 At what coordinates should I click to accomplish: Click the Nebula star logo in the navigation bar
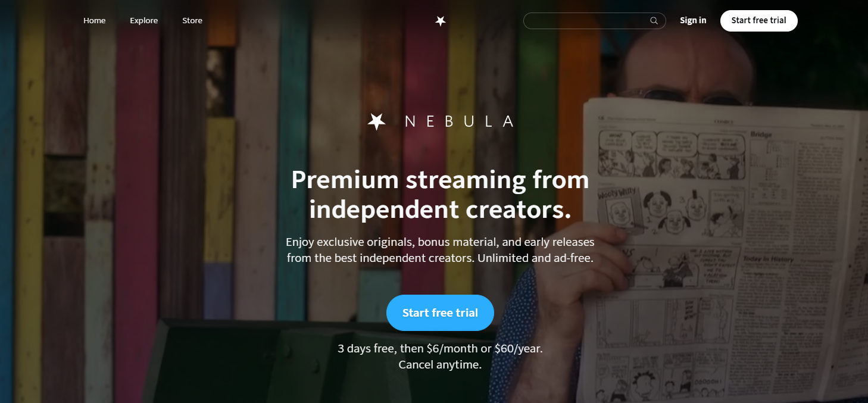[x=441, y=21]
